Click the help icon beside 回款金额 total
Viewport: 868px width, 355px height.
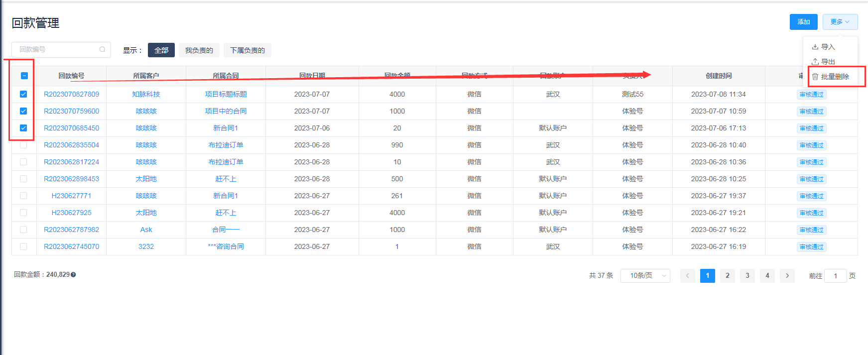pos(73,275)
